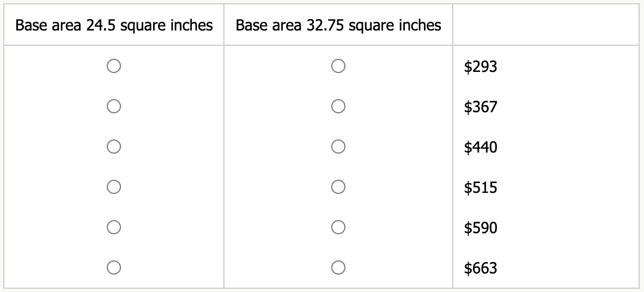Viewport: 644px width, 292px height.
Task: Choose $440 for base area 32.75 square inches
Action: tap(338, 147)
